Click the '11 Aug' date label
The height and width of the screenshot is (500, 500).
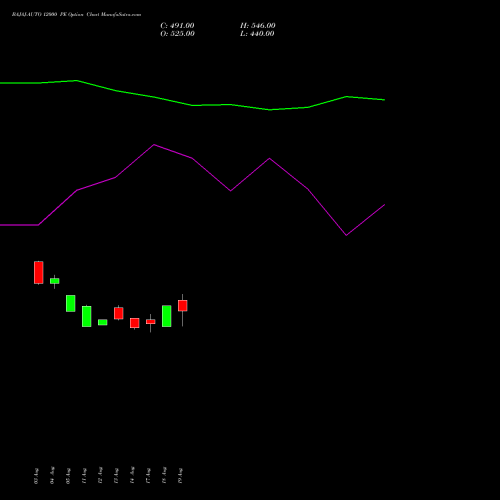[84, 476]
